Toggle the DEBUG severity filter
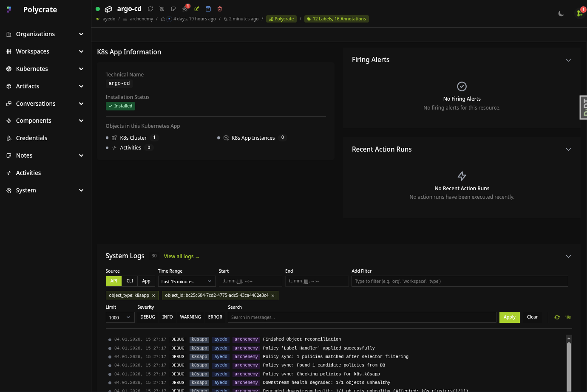 point(147,317)
